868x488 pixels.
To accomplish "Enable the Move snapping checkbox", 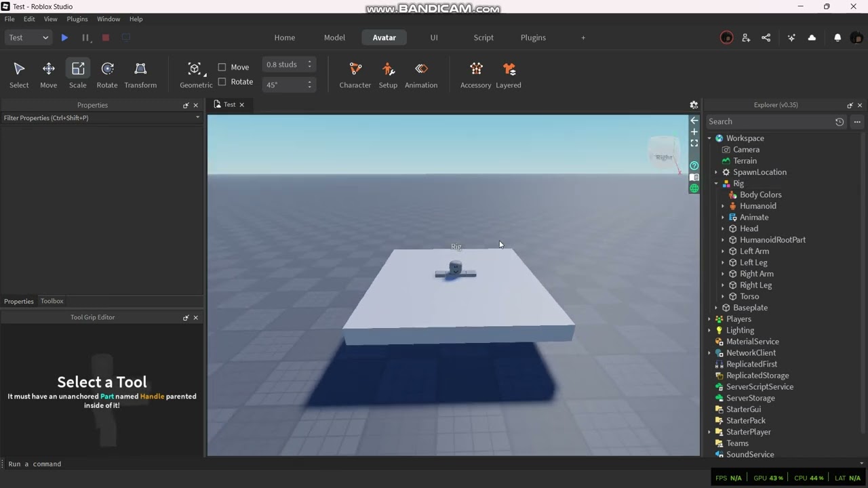I will [x=222, y=67].
